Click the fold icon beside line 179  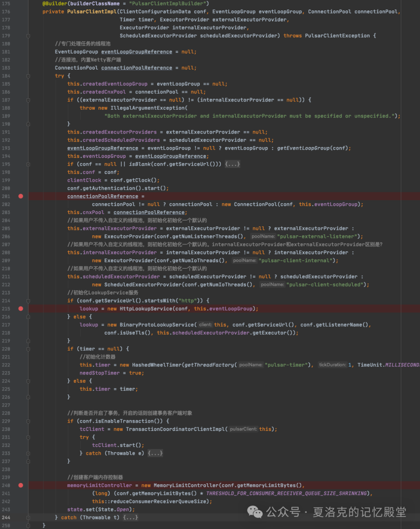pos(28,35)
